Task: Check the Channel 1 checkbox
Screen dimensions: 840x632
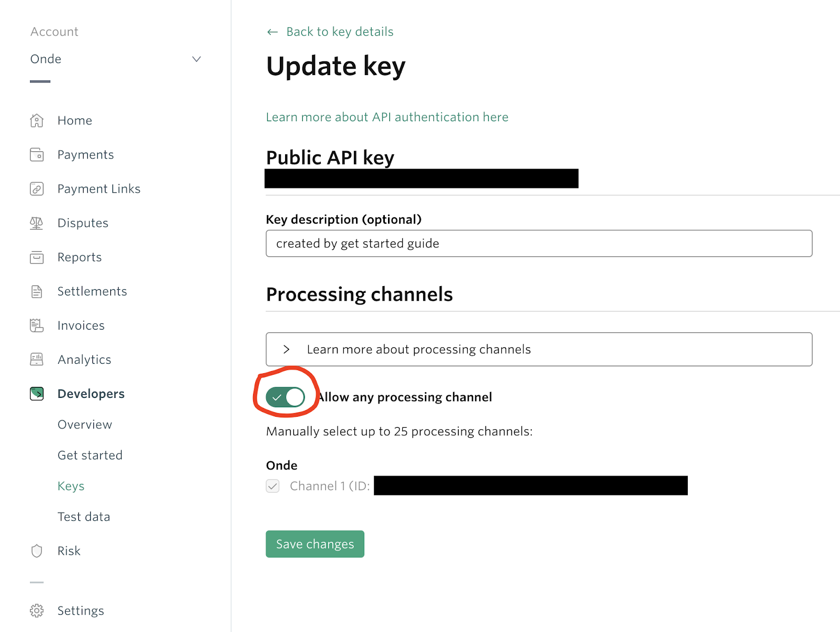Action: [x=272, y=486]
